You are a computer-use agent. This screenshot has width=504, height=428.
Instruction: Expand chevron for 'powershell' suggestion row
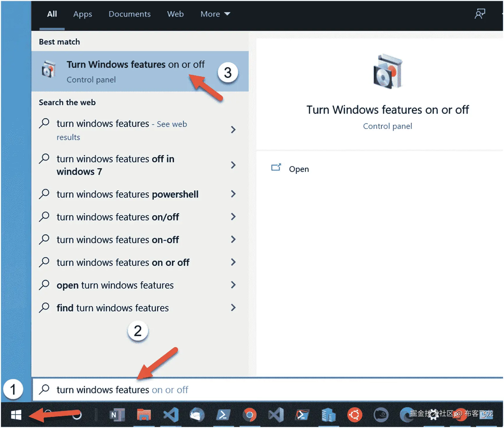233,194
